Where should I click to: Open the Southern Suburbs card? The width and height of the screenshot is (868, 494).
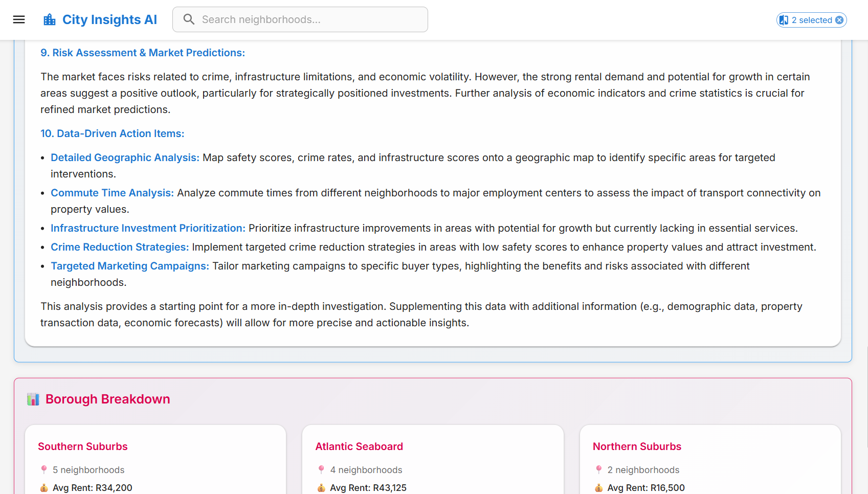pos(155,459)
